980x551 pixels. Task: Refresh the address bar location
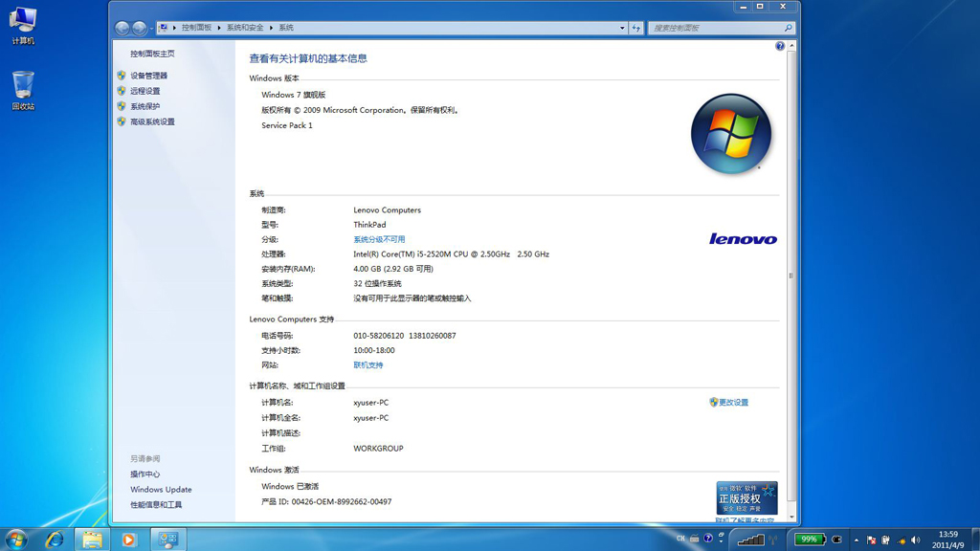click(x=636, y=28)
